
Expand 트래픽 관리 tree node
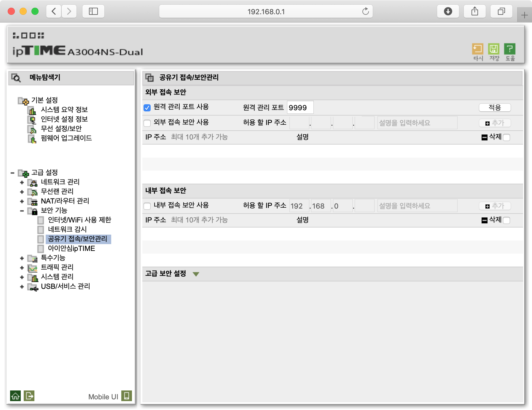tap(22, 268)
